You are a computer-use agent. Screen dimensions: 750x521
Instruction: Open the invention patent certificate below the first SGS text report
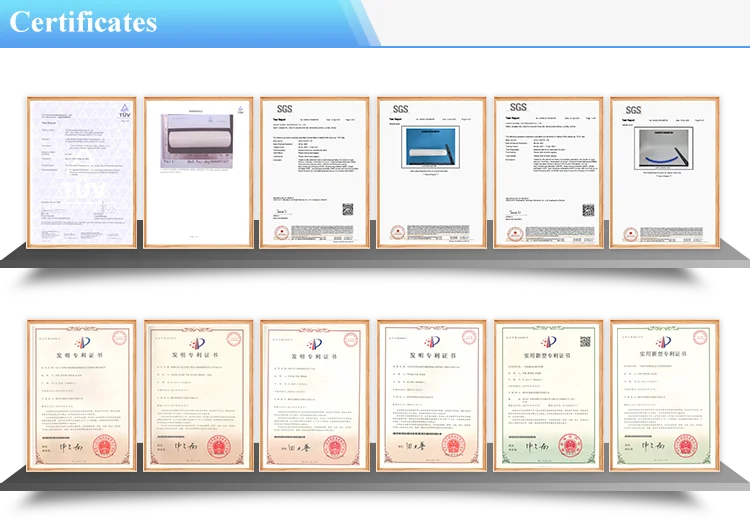(315, 396)
